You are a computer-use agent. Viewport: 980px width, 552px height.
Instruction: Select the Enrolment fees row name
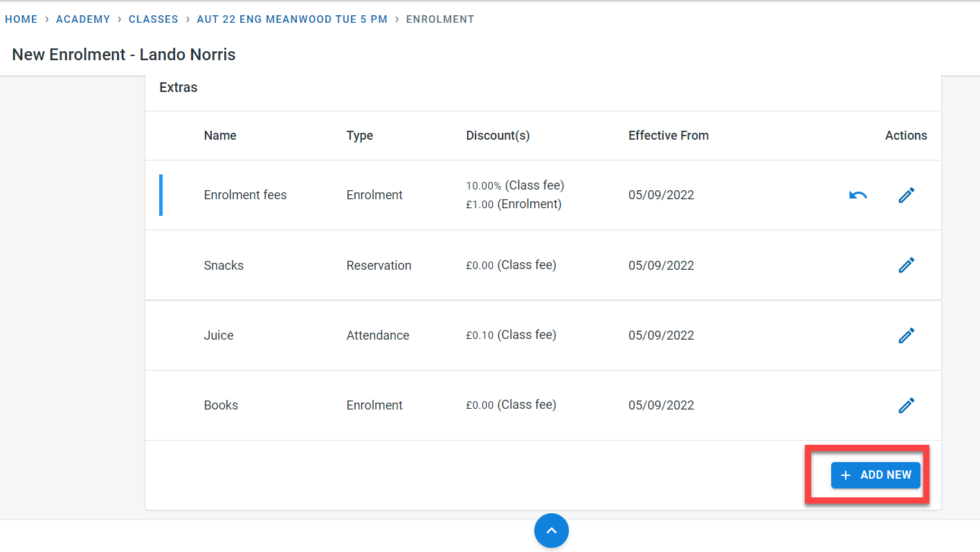(x=245, y=195)
